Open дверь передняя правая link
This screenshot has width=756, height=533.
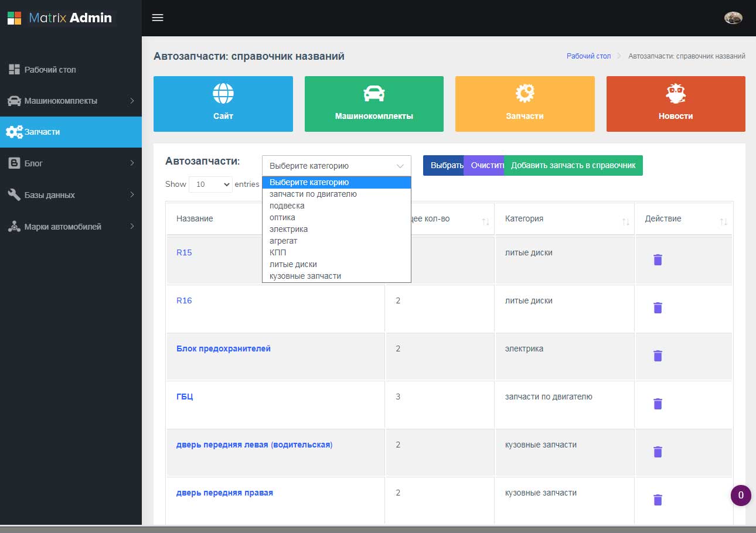coord(224,493)
